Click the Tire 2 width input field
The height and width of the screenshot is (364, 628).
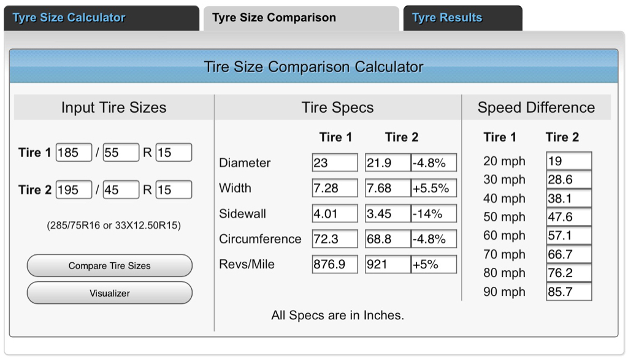tap(74, 190)
